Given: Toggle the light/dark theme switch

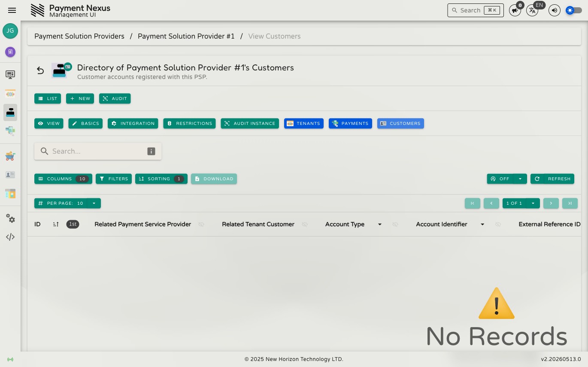Looking at the screenshot, I should [574, 10].
